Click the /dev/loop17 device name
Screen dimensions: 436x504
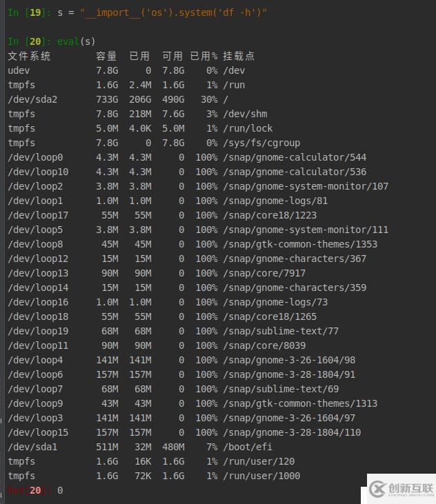[x=38, y=215]
